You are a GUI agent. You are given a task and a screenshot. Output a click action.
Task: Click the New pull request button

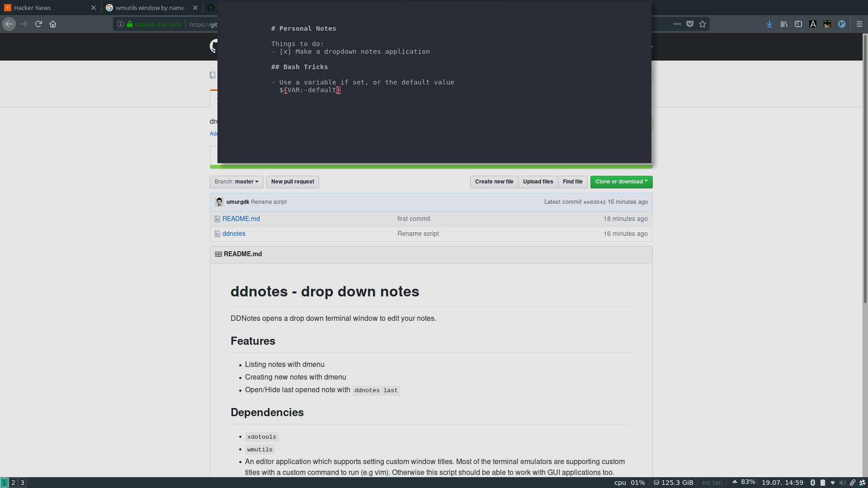coord(292,182)
